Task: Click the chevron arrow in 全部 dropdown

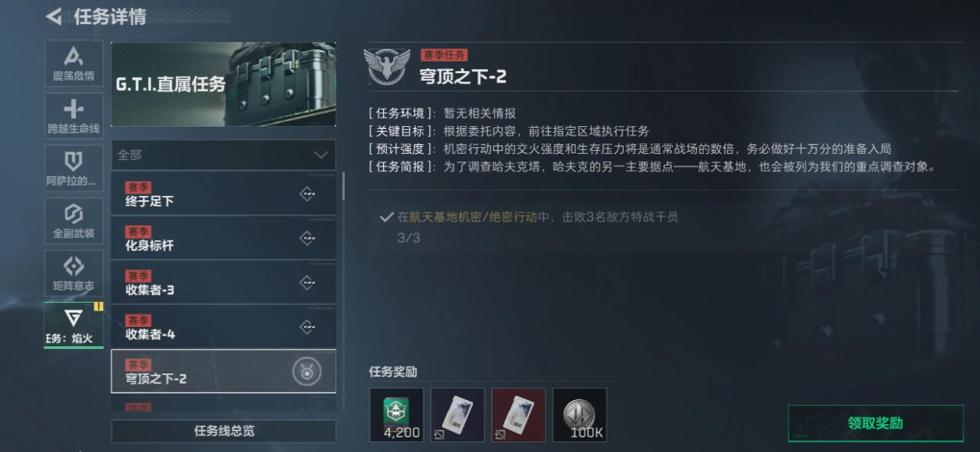Action: 321,155
